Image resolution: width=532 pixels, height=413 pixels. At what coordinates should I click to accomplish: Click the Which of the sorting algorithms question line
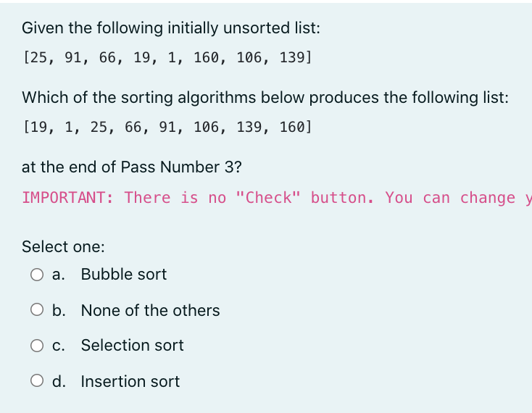265,98
